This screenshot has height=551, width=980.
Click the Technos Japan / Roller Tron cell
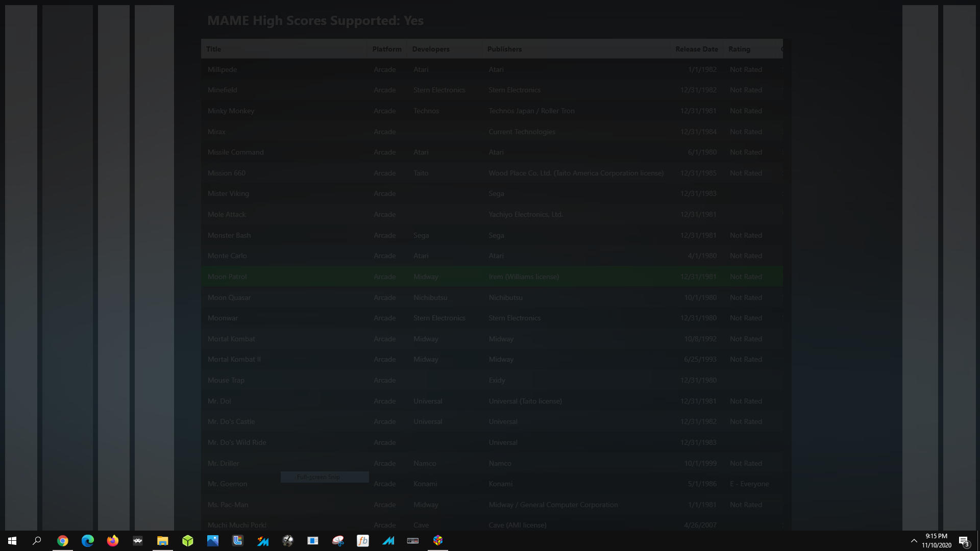(x=531, y=111)
